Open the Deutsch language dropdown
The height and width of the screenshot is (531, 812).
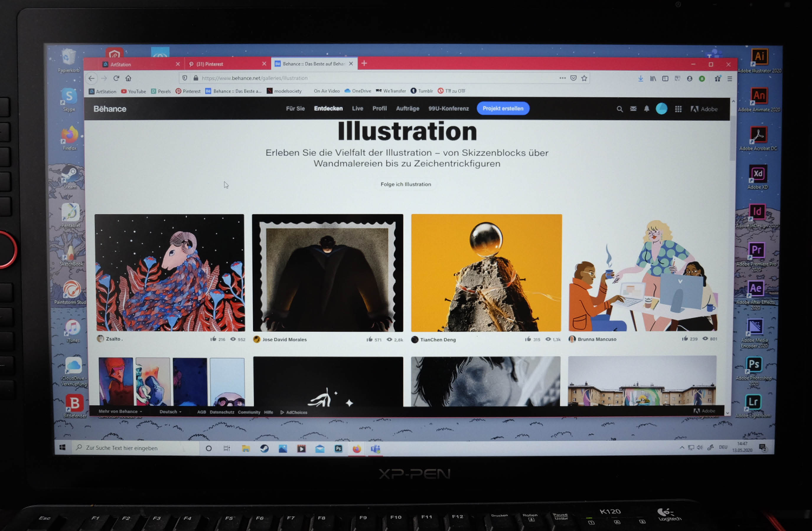(x=170, y=412)
